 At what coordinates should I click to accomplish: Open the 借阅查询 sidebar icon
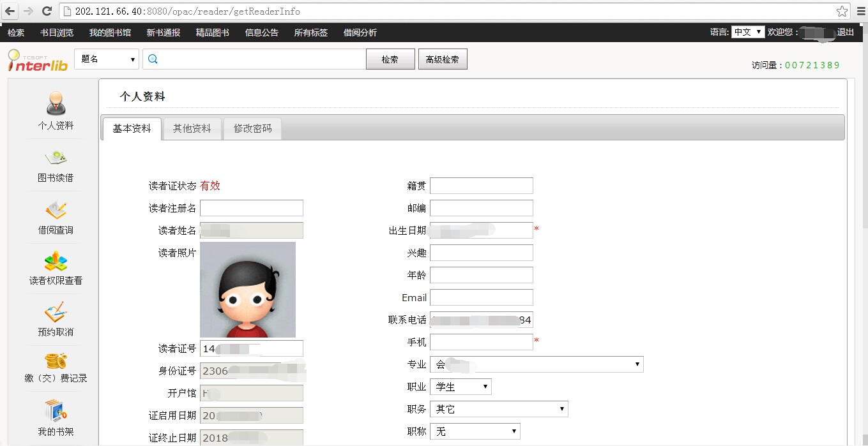[x=56, y=210]
